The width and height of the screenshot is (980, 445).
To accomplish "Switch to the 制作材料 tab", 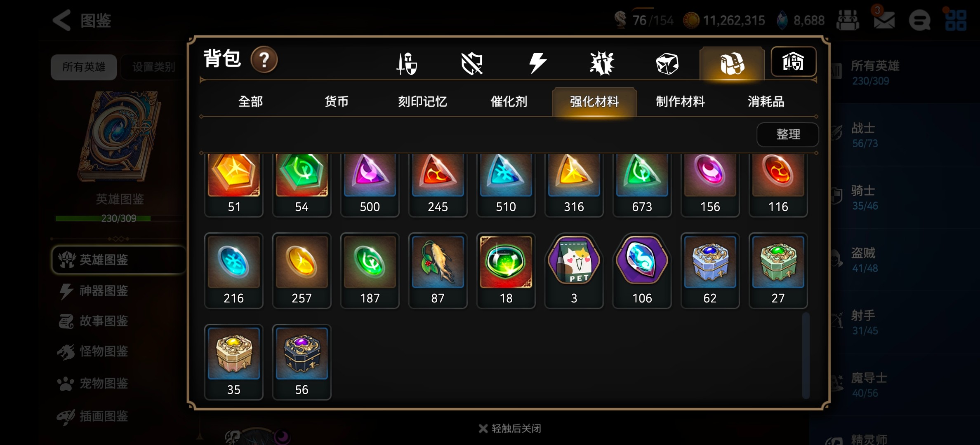I will tap(680, 101).
